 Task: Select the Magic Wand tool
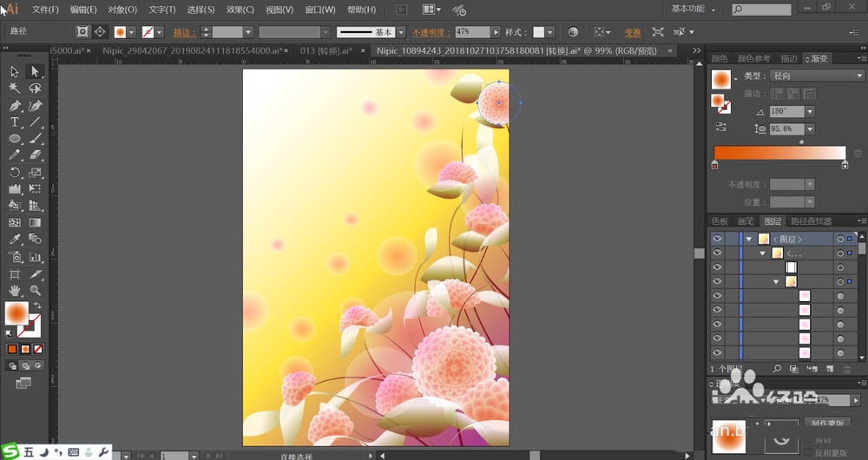pyautogui.click(x=15, y=89)
